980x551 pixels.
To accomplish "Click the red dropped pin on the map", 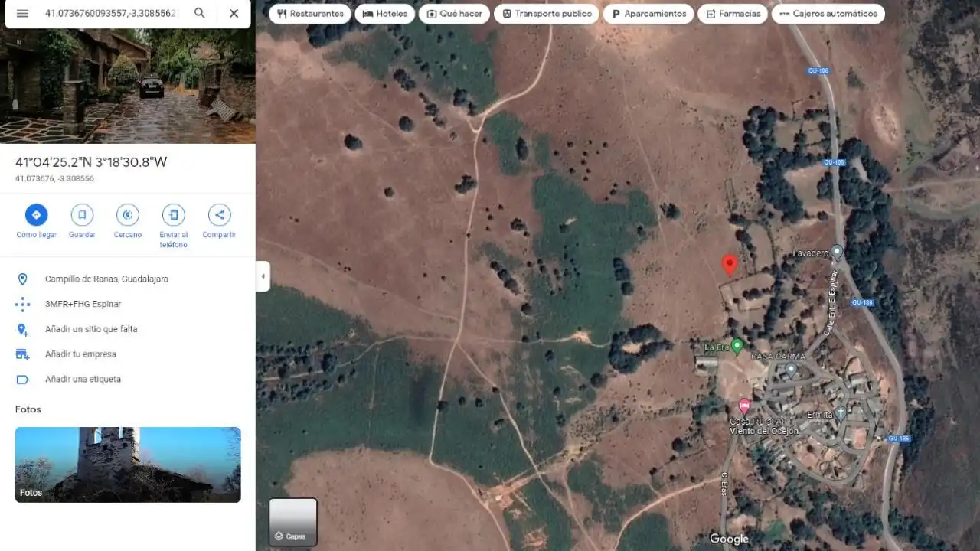I will click(730, 265).
